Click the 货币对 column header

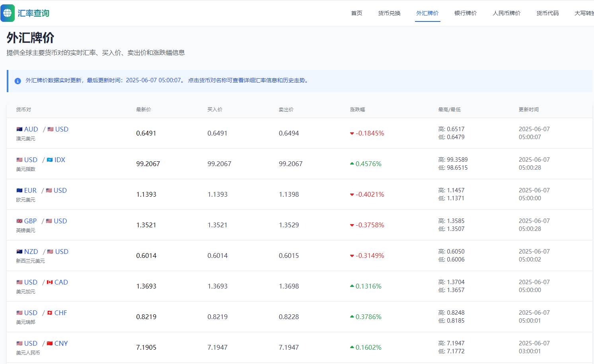(x=23, y=110)
